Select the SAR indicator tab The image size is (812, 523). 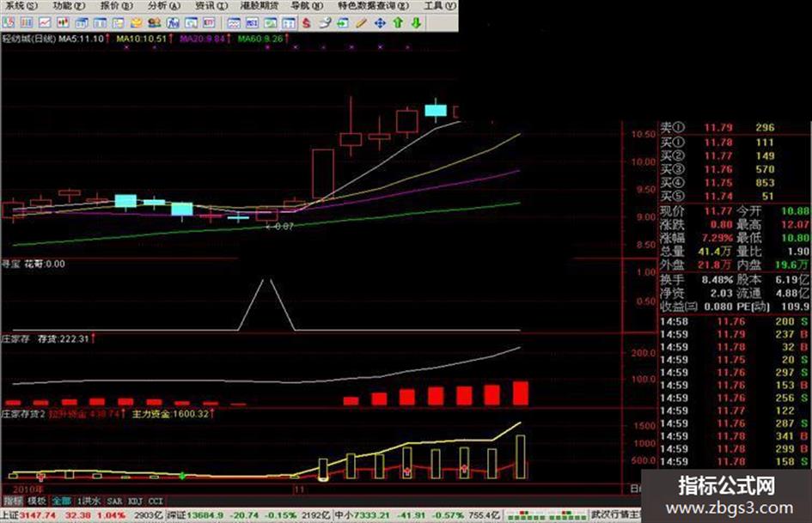coord(114,501)
